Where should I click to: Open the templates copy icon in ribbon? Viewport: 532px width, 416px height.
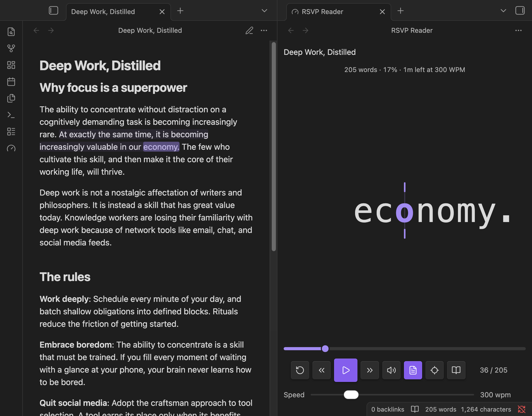(x=11, y=98)
